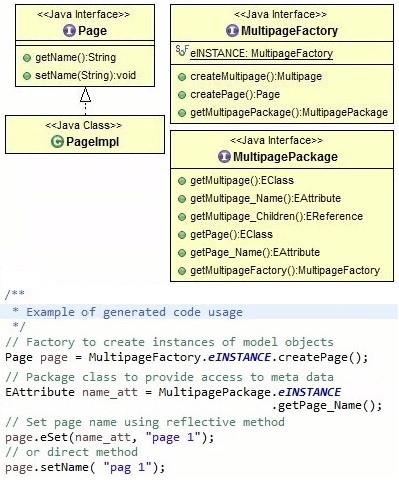Click green dot beside getPage_Name():EAttribute
This screenshot has height=489, width=399.
pyautogui.click(x=182, y=253)
